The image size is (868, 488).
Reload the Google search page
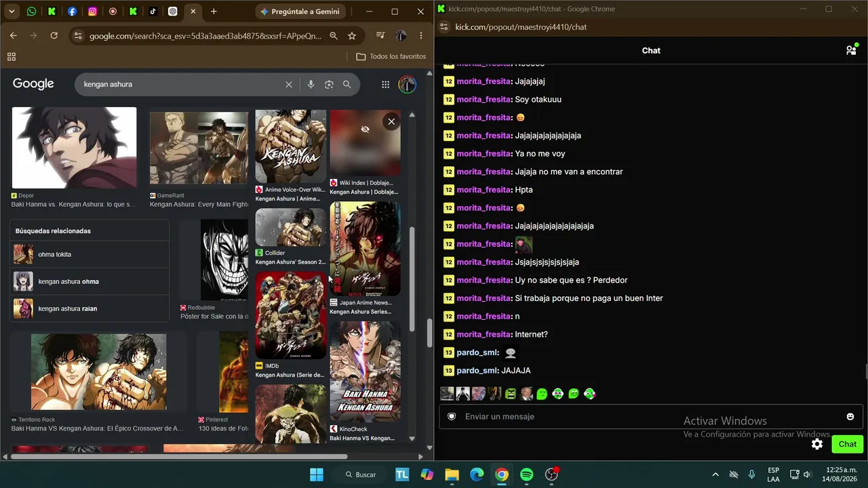[54, 36]
